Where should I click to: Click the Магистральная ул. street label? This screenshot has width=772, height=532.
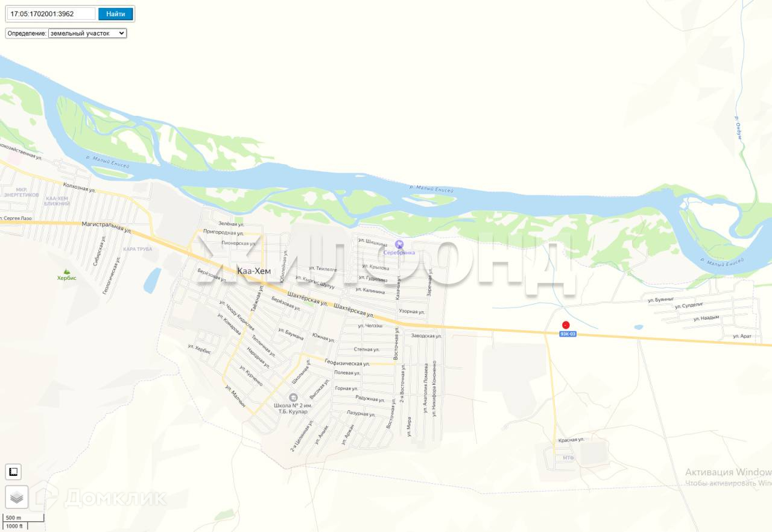tap(106, 227)
